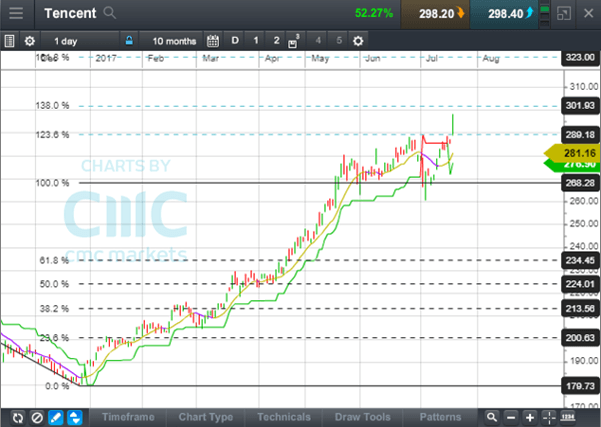601x427 pixels.
Task: Open the Draw Tools menu
Action: 362,417
